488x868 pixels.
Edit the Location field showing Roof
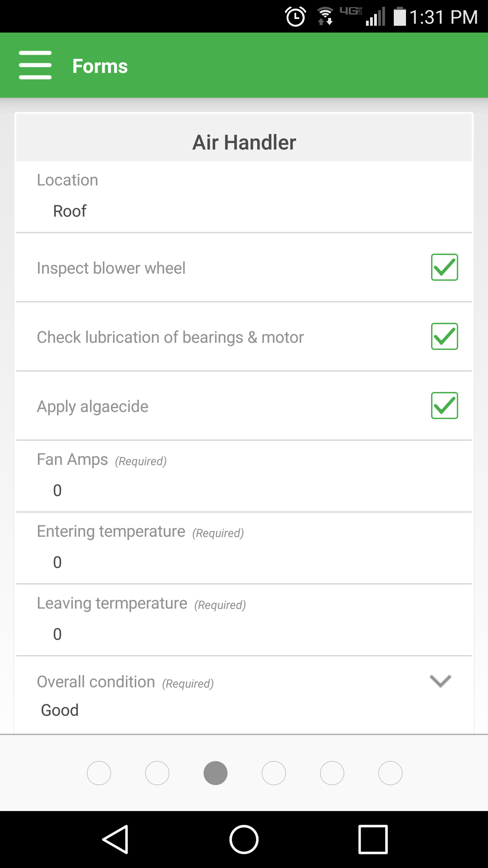pos(244,211)
